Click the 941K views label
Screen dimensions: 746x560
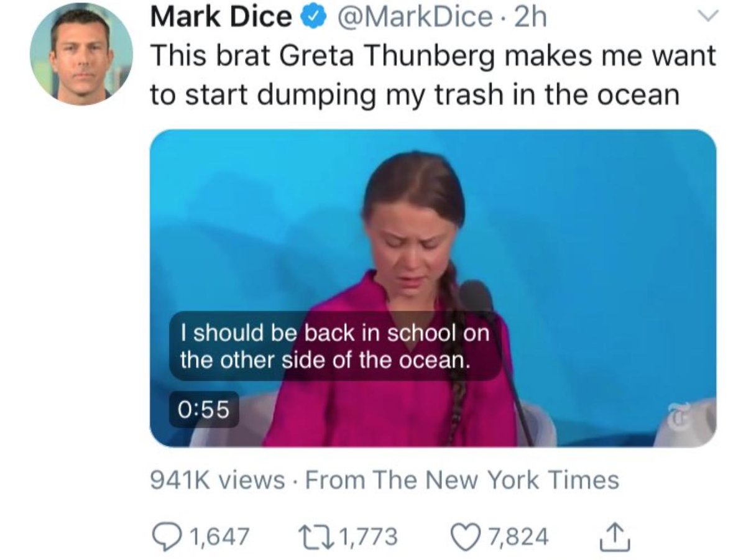pyautogui.click(x=218, y=480)
